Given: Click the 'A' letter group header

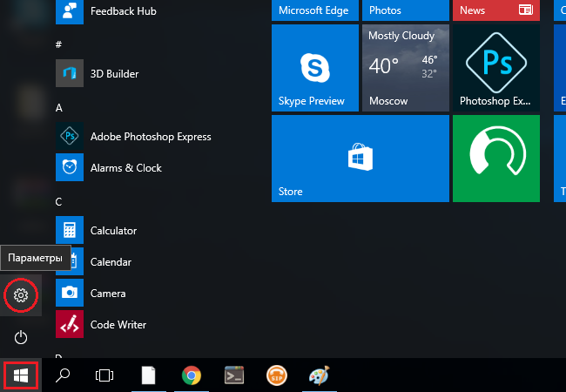Looking at the screenshot, I should (x=59, y=107).
